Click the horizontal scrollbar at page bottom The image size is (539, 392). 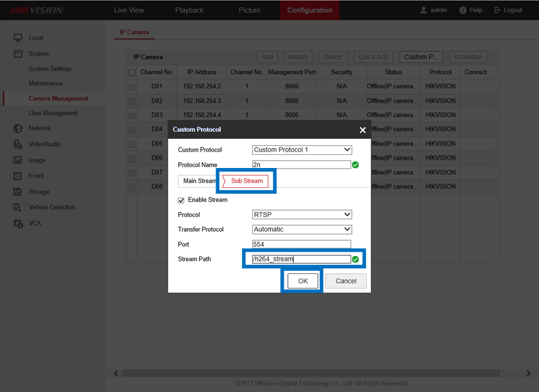tap(322, 373)
